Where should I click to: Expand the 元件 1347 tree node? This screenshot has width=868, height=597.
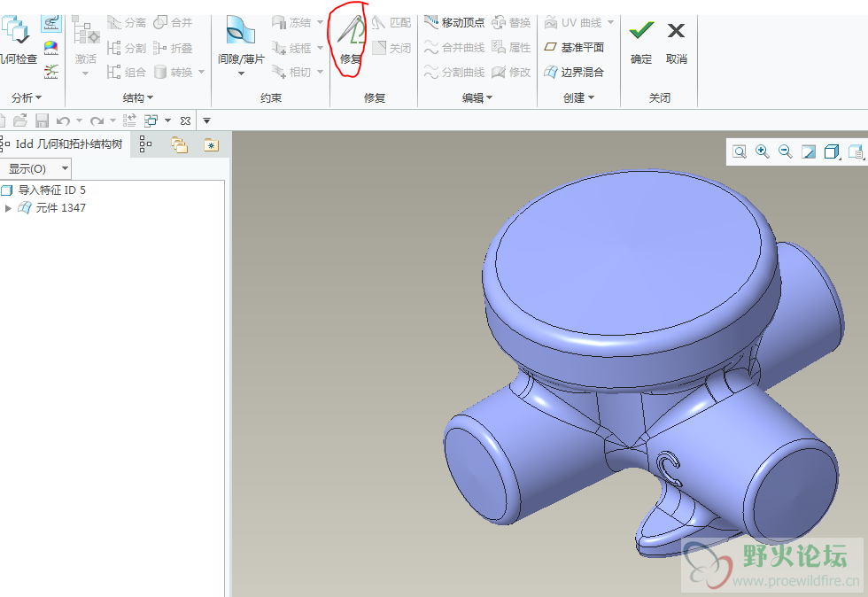[8, 208]
